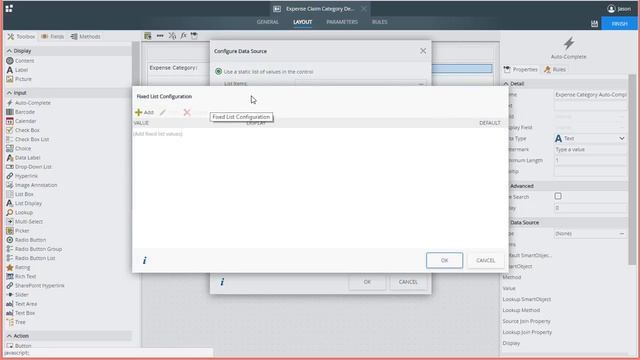This screenshot has height=360, width=640.
Task: Select the List Box control
Action: tap(20, 194)
